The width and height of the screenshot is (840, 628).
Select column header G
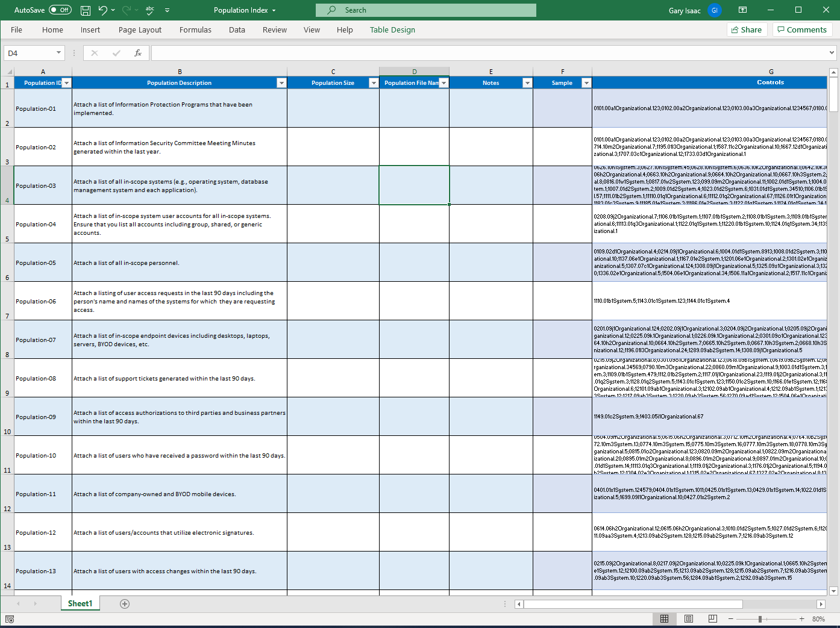tap(771, 72)
